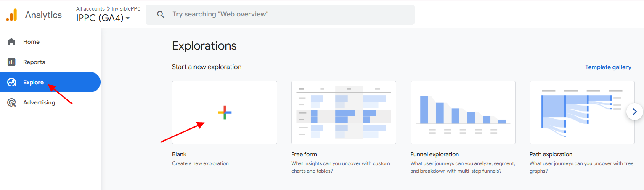Open Reports menu item
The height and width of the screenshot is (190, 644).
click(x=34, y=62)
